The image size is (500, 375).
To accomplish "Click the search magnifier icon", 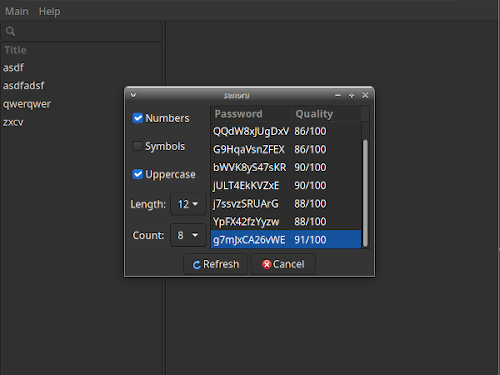I will 10,31.
